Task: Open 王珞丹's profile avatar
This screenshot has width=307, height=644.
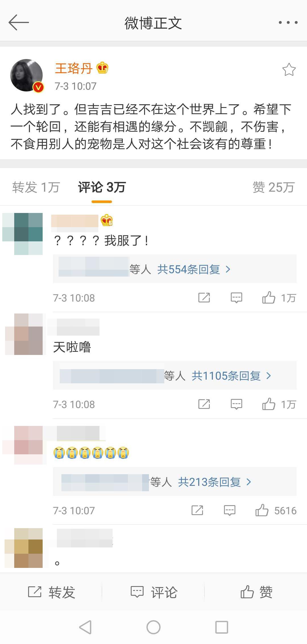Action: click(x=27, y=75)
